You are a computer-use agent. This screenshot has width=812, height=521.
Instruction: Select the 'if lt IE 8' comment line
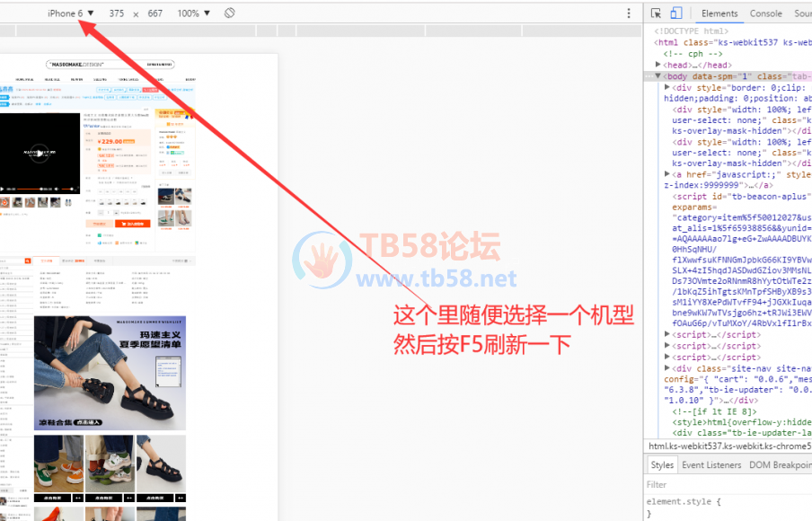tap(714, 411)
